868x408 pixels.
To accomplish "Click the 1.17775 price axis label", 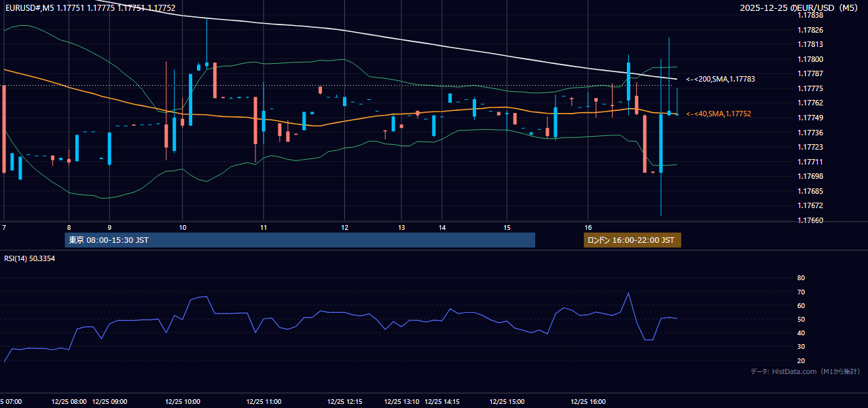I will (810, 89).
